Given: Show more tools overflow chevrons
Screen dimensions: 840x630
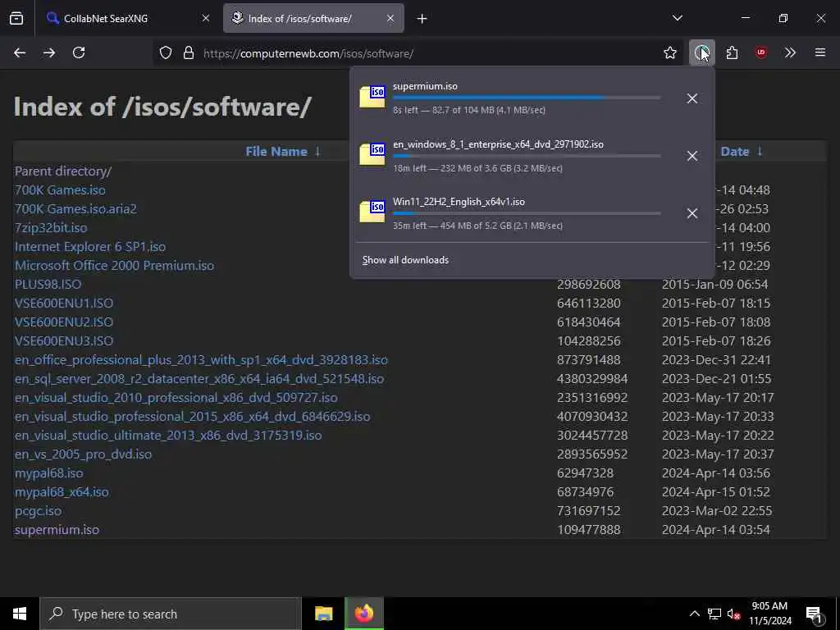Looking at the screenshot, I should point(790,52).
